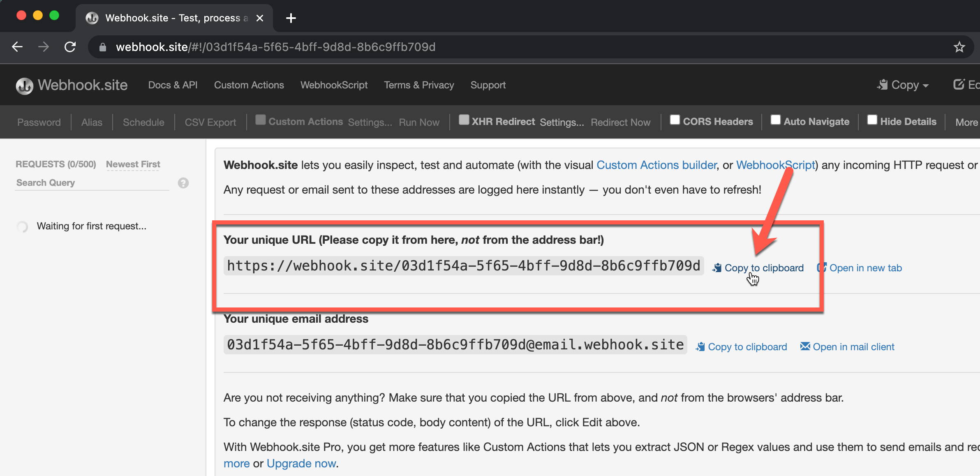Open Custom Actions Settings... link

pos(370,122)
